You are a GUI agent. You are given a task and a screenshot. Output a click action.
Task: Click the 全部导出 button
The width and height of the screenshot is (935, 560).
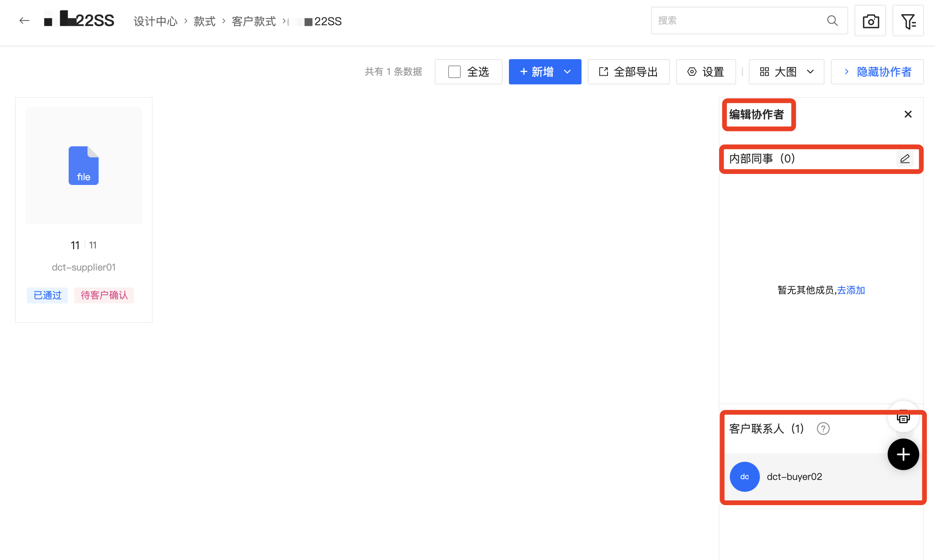(x=628, y=72)
